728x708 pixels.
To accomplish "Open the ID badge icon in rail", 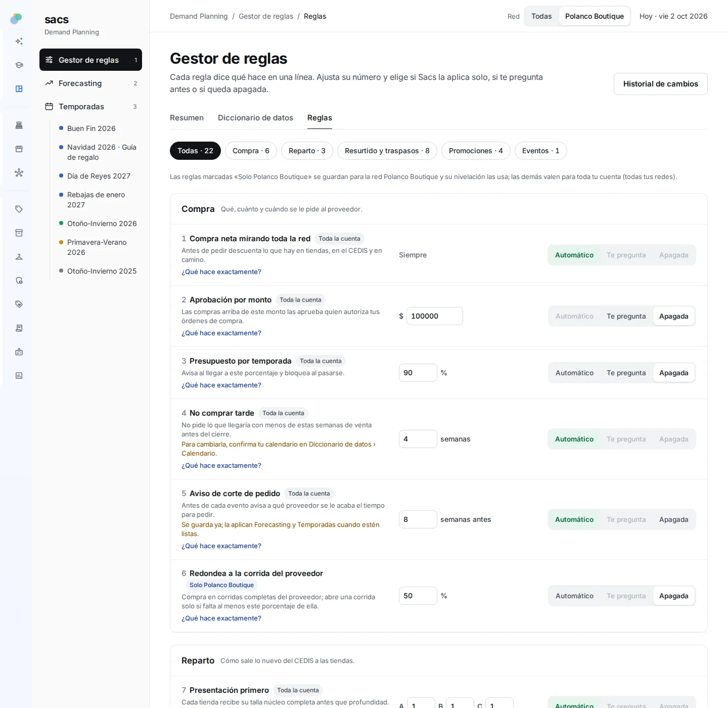I will pos(19,352).
